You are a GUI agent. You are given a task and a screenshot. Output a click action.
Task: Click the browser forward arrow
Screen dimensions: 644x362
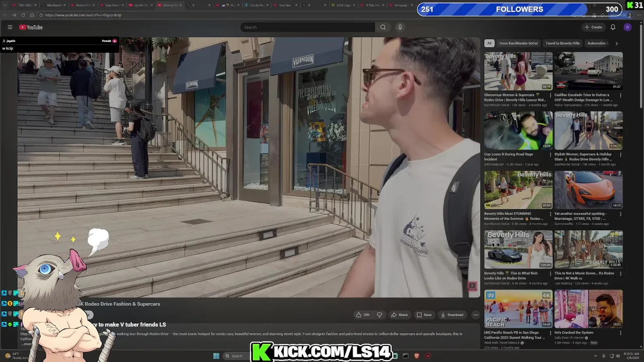tap(14, 15)
